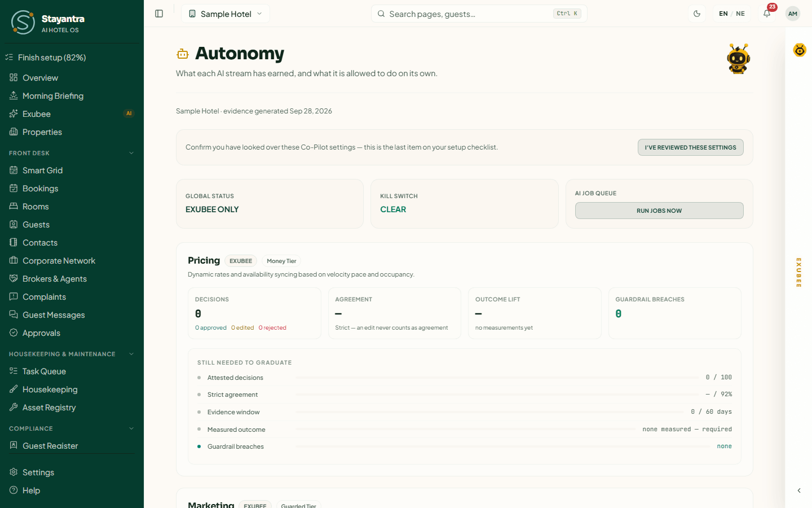Image resolution: width=812 pixels, height=508 pixels.
Task: Click the Attested decisions progress bar
Action: pyautogui.click(x=497, y=378)
